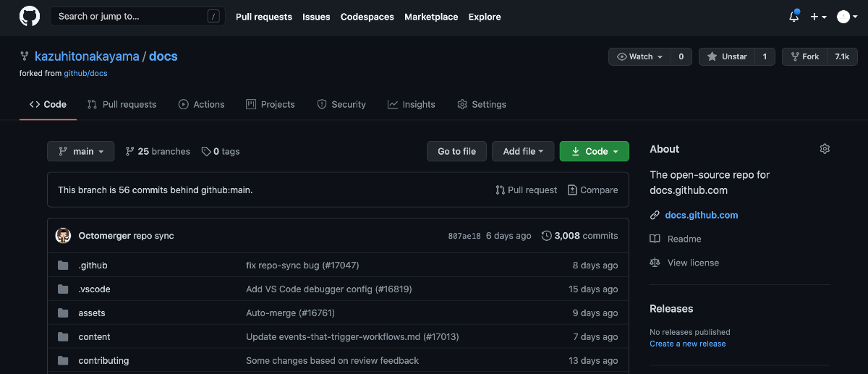Screen dimensions: 868x374
Task: Open the Auto-merge (#16761) commit
Action: coord(290,313)
